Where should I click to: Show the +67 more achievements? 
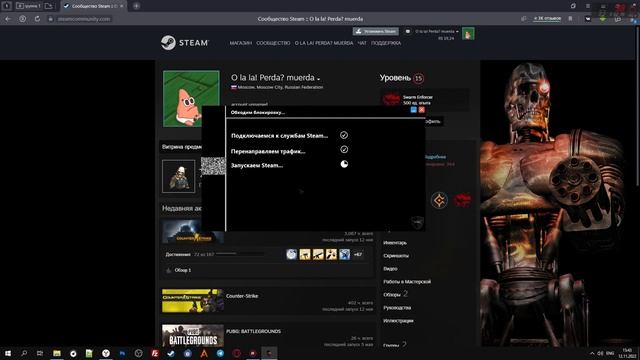358,254
